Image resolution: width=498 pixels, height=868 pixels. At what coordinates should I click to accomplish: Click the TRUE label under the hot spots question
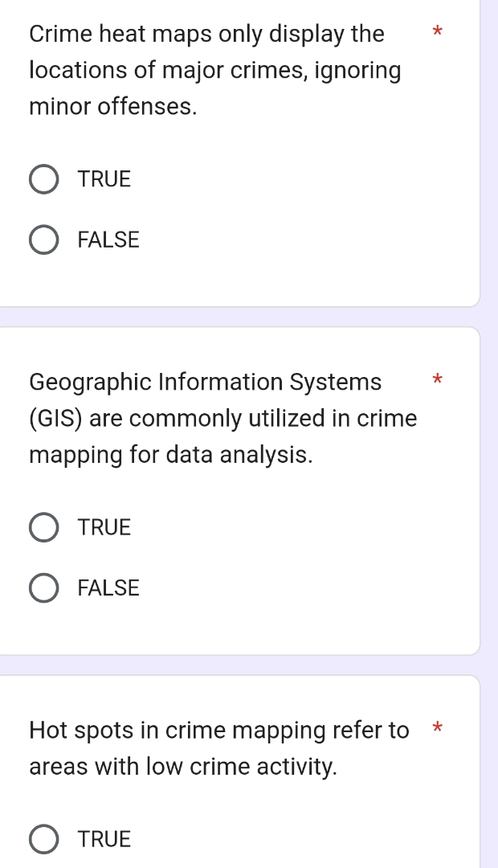tap(104, 839)
